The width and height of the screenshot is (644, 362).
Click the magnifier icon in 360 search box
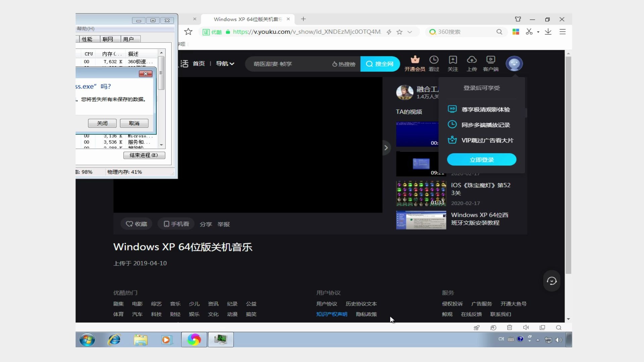tap(499, 32)
